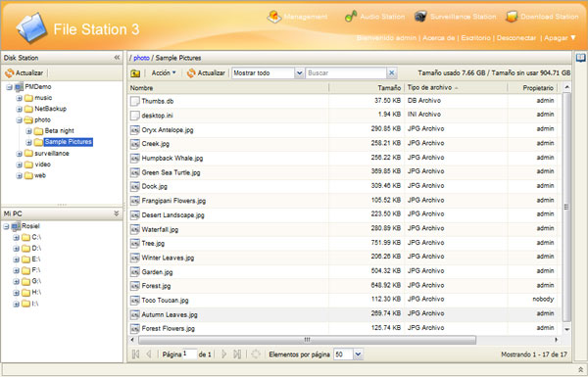Click Actualizar in the Disk Station panel
The height and width of the screenshot is (377, 588).
24,73
